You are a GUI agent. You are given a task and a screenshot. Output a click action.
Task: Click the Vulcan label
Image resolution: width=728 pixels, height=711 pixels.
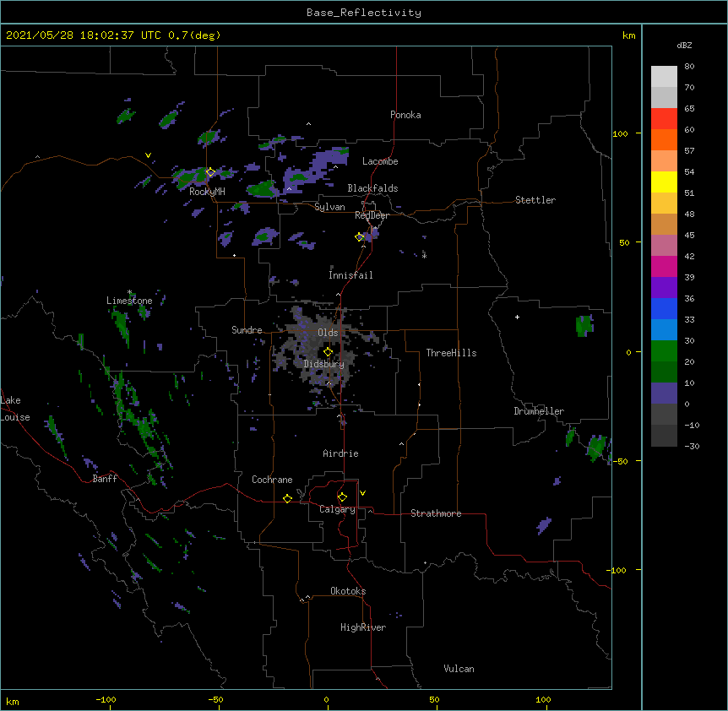459,669
